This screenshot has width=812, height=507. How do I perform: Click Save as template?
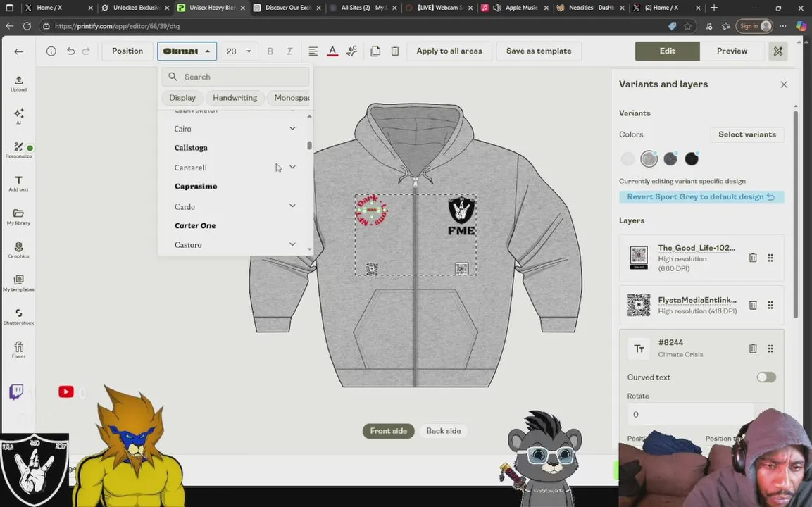point(539,51)
